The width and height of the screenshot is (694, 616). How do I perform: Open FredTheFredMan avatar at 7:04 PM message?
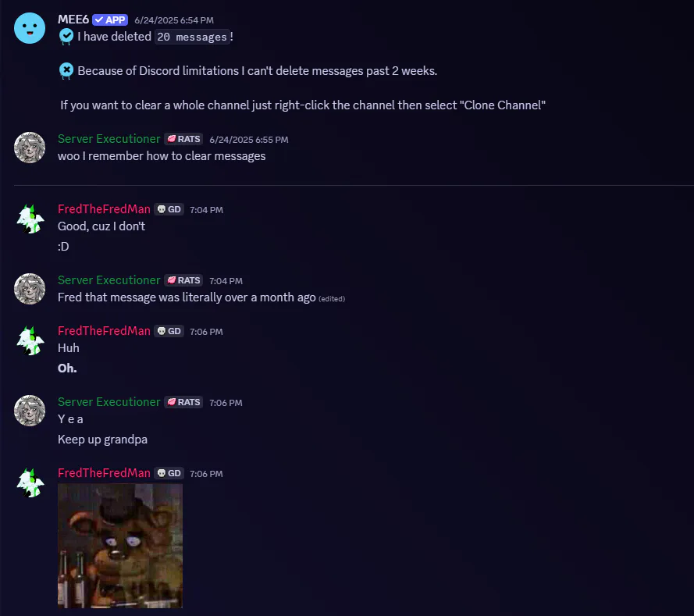click(x=30, y=218)
